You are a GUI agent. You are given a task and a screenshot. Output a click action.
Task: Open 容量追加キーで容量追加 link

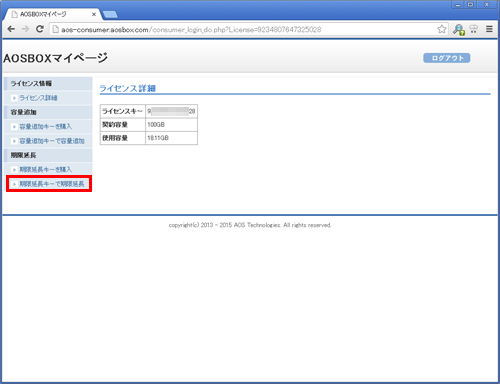coord(52,141)
